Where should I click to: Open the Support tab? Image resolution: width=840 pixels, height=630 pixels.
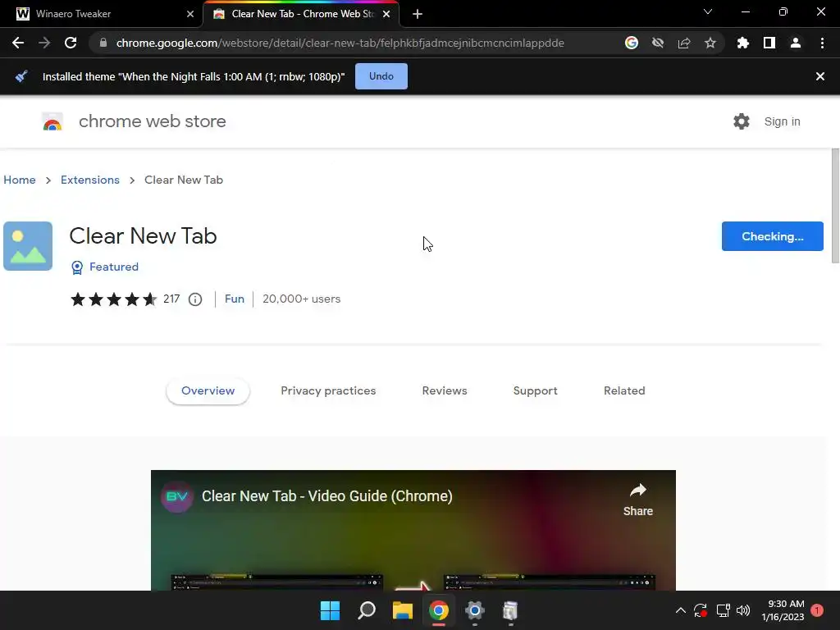[x=535, y=391]
